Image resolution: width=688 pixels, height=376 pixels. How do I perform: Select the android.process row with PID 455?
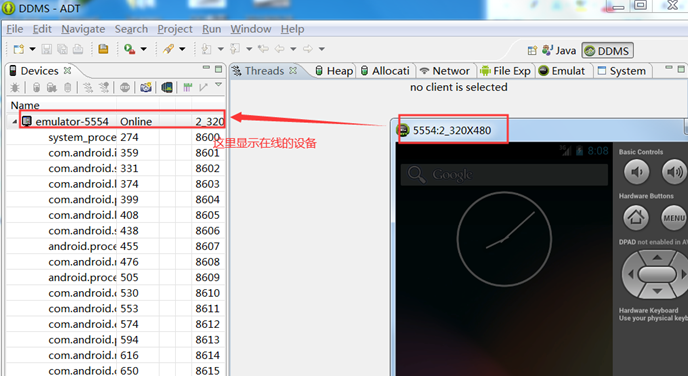[x=116, y=246]
